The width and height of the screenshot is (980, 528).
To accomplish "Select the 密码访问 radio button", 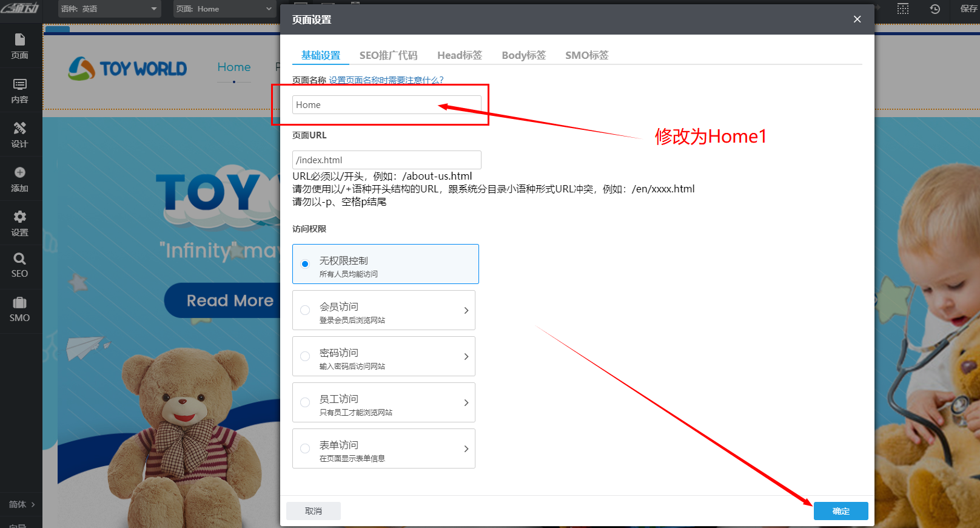I will [x=305, y=356].
